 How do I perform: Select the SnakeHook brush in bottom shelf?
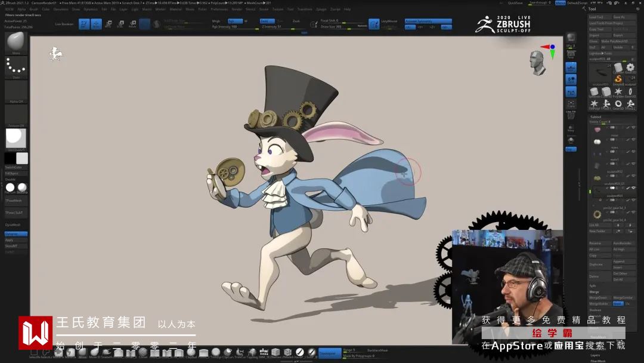pos(107,352)
